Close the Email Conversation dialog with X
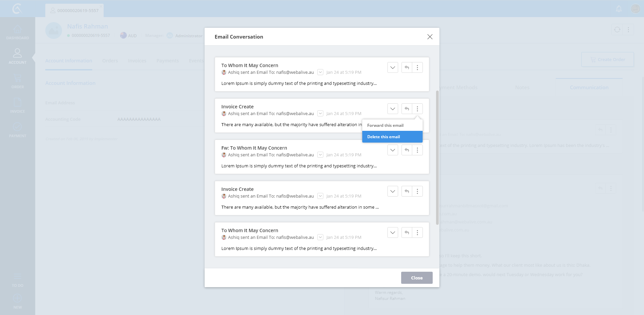 [430, 37]
